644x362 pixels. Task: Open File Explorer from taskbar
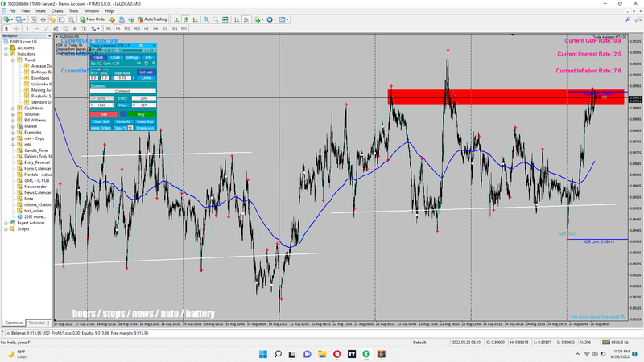pos(322,354)
